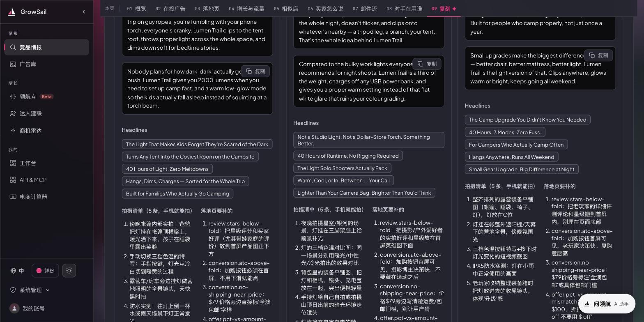Viewport: 644px width, 322px height.
Task: Click headline 'Turns Any Tent Into the Cosiest Room'
Action: click(190, 156)
